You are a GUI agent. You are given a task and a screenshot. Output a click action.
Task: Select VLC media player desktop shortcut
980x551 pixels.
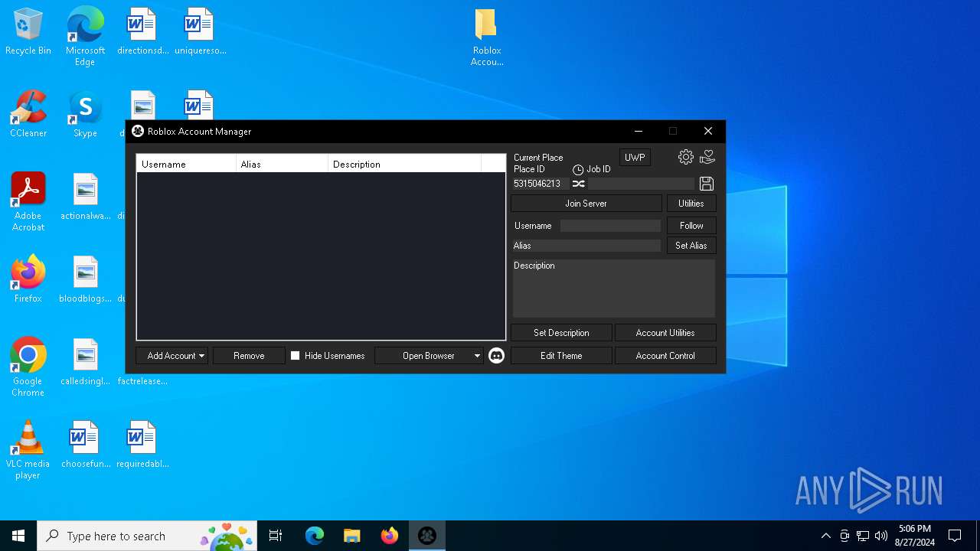(28, 450)
